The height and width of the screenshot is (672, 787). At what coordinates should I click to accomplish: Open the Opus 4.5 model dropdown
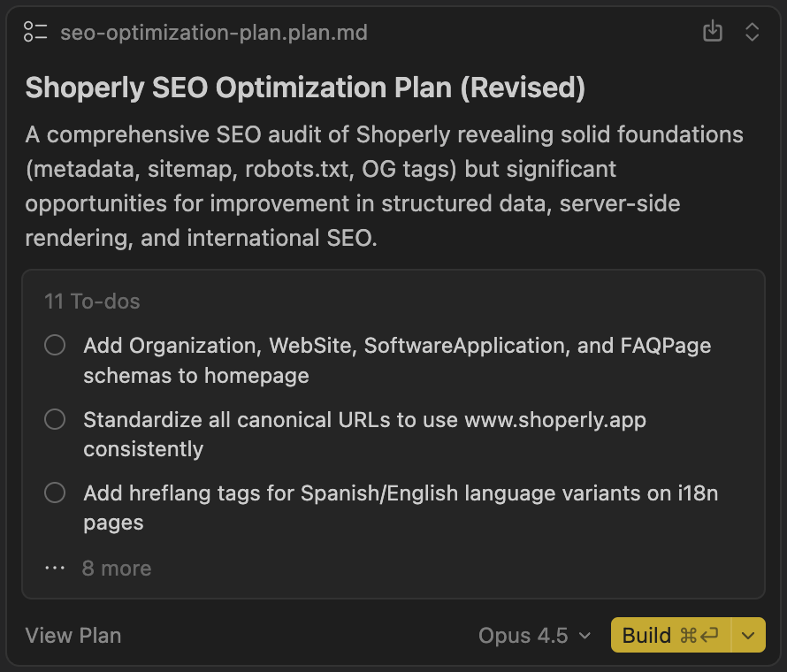tap(534, 635)
